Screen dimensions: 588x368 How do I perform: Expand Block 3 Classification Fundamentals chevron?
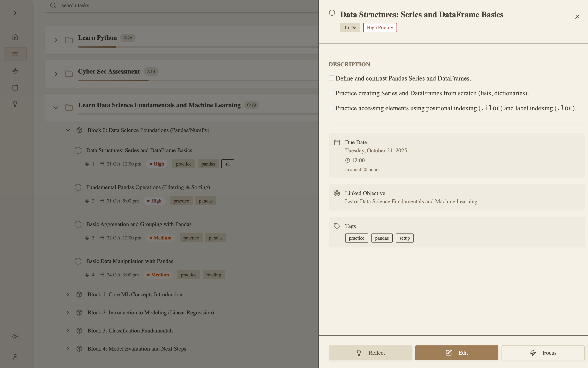[68, 330]
